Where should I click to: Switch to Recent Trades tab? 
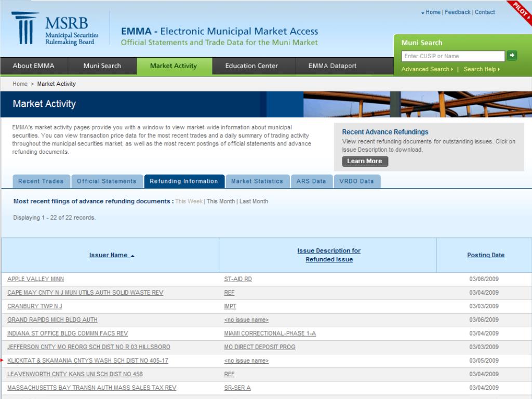tap(41, 181)
